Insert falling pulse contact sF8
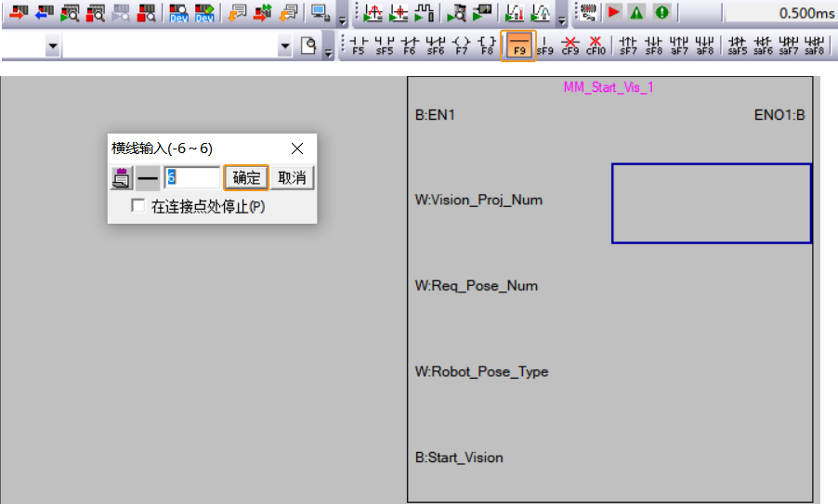 pyautogui.click(x=654, y=45)
